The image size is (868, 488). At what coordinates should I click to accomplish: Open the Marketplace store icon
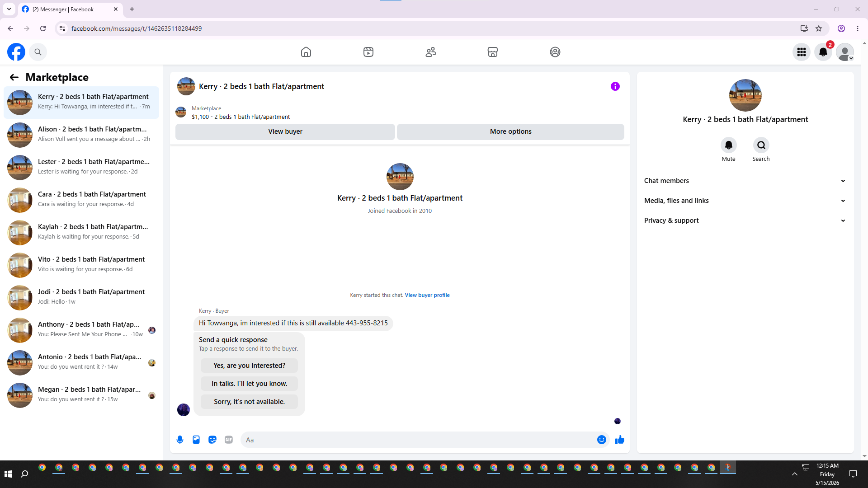[x=493, y=52]
